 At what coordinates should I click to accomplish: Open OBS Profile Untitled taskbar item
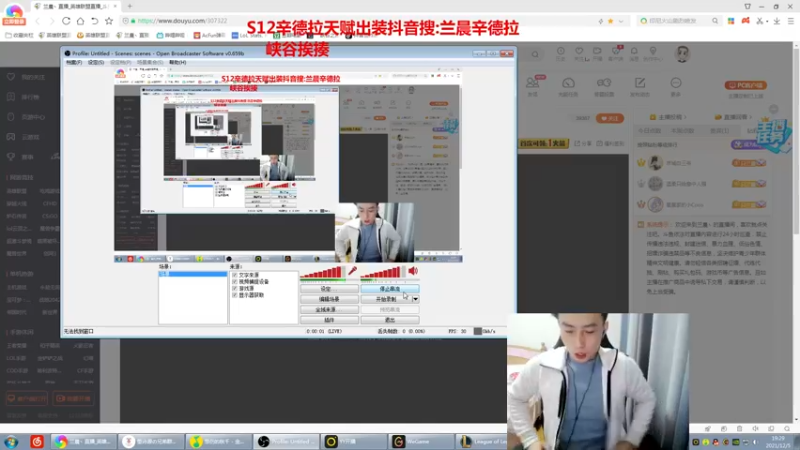287,441
